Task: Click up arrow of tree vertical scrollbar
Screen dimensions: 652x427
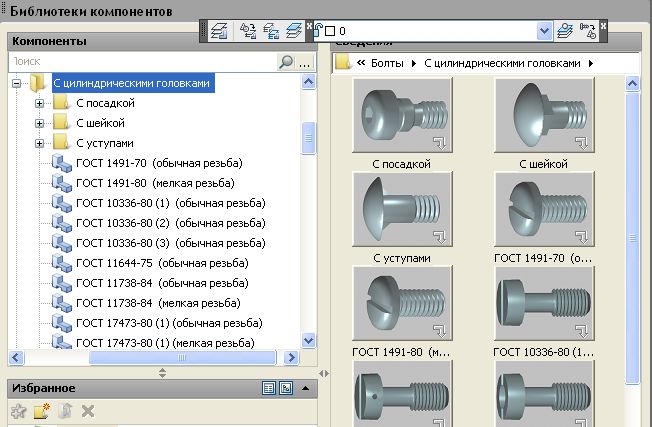Action: pos(308,81)
